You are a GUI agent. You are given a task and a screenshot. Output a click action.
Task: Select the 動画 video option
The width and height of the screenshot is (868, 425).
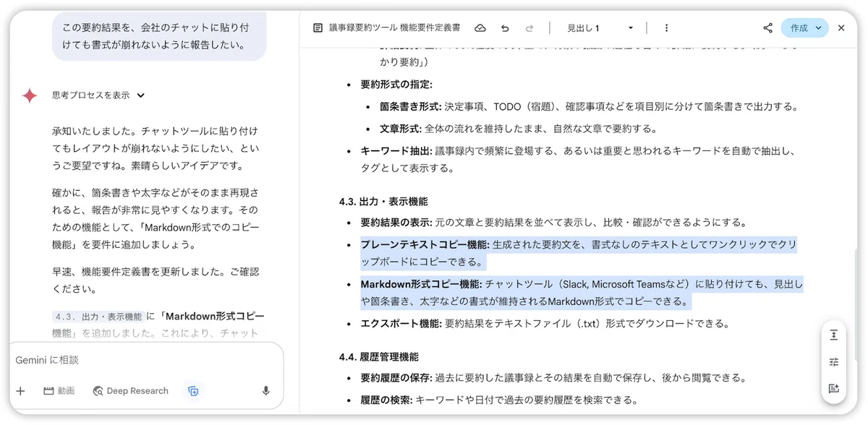coord(59,391)
